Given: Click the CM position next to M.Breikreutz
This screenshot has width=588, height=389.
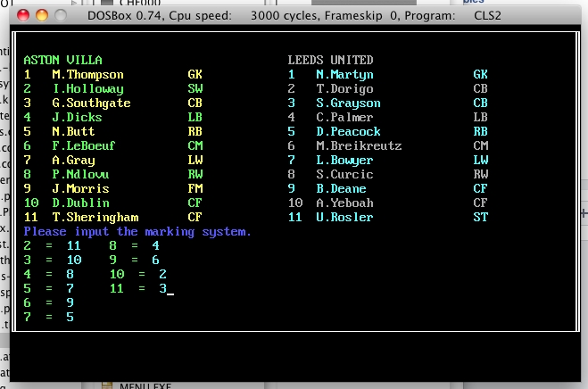Looking at the screenshot, I should pyautogui.click(x=480, y=146).
